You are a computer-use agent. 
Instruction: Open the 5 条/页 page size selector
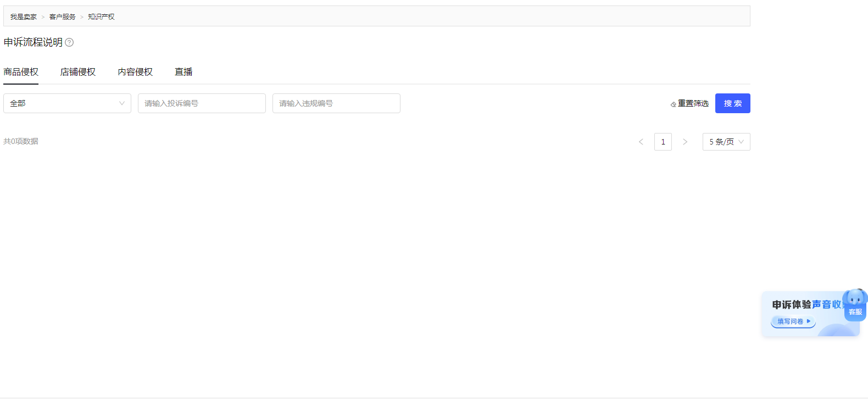point(726,142)
